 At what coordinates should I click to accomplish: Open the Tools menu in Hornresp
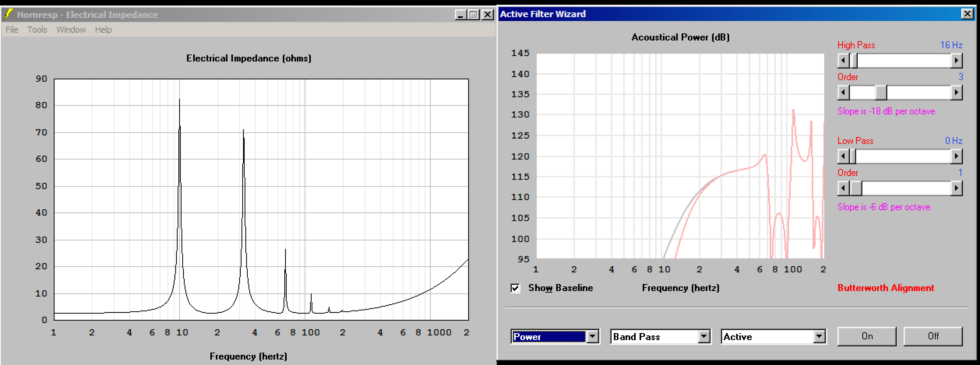(x=37, y=30)
